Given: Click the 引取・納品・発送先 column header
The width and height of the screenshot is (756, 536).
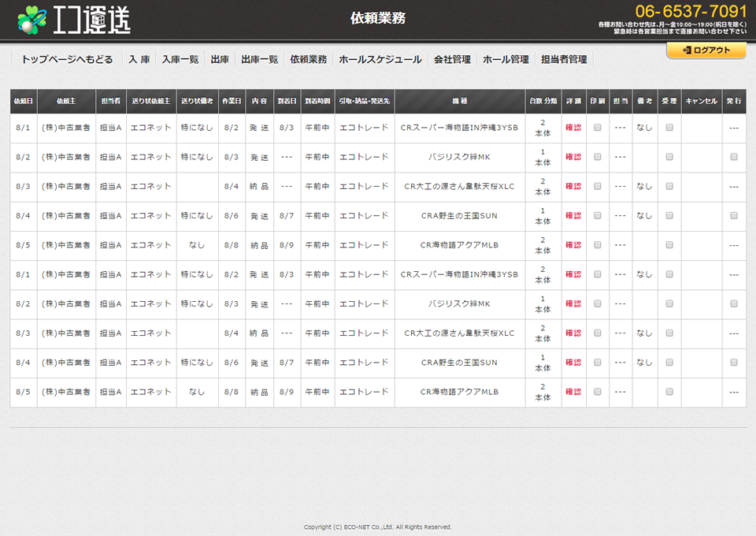Looking at the screenshot, I should [365, 101].
